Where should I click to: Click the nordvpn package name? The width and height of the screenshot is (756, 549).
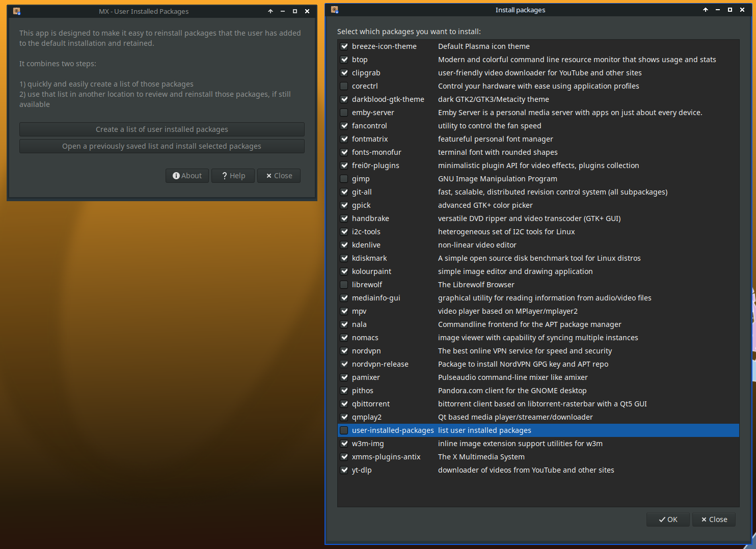(366, 351)
